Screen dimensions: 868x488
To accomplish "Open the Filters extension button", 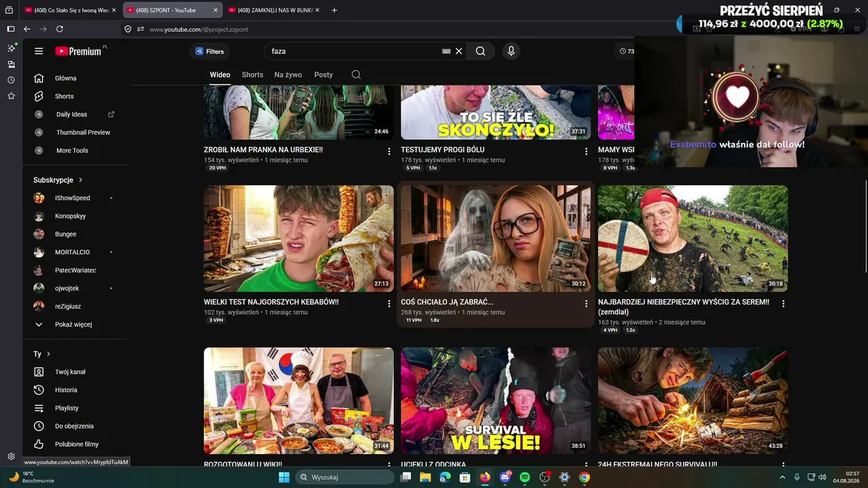I will [x=210, y=52].
